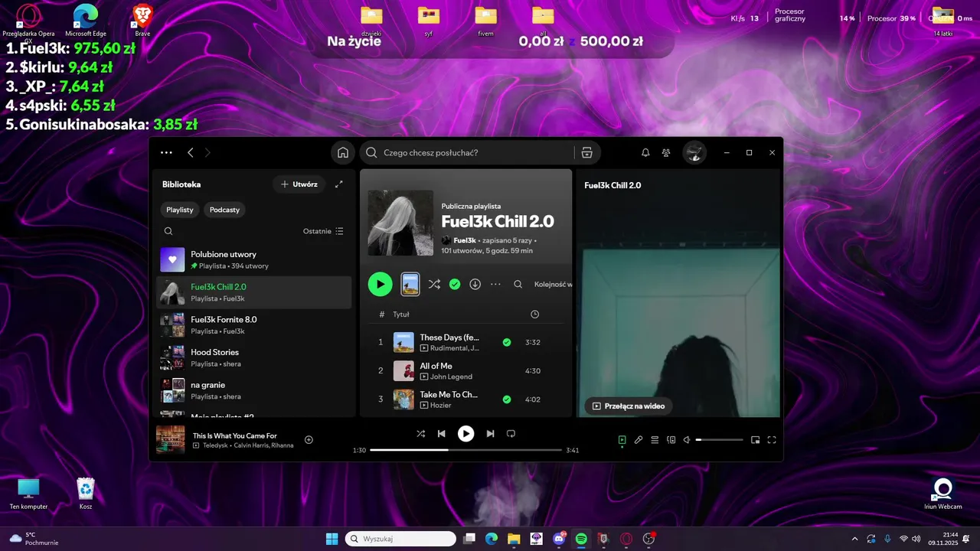The height and width of the screenshot is (551, 980).
Task: Open the mini player
Action: click(x=755, y=440)
